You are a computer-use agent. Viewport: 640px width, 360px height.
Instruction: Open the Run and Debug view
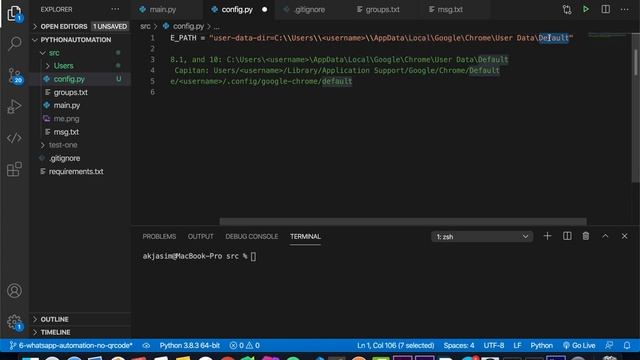(x=14, y=107)
